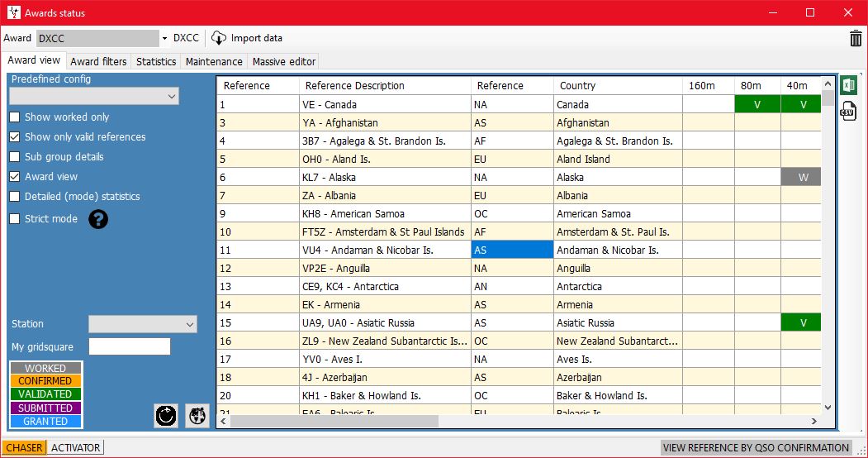This screenshot has width=868, height=458.
Task: Select 'YV0 - Aves I.' cell
Action: click(385, 359)
